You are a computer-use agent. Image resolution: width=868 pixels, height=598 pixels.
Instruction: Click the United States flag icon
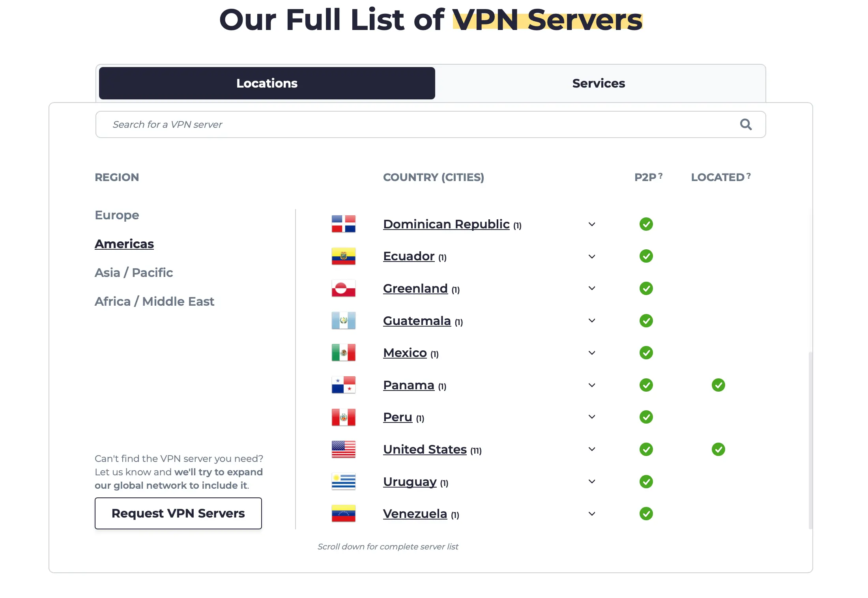[x=343, y=449]
